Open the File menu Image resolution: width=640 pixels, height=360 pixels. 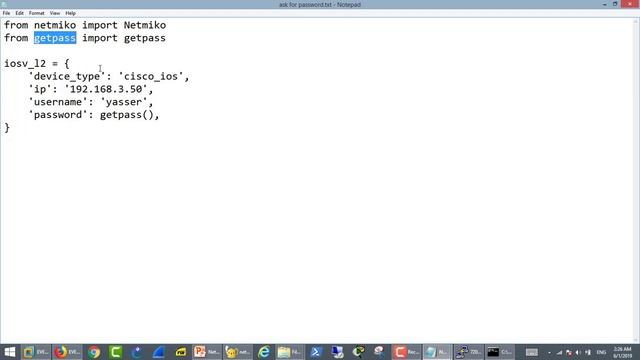[x=6, y=13]
